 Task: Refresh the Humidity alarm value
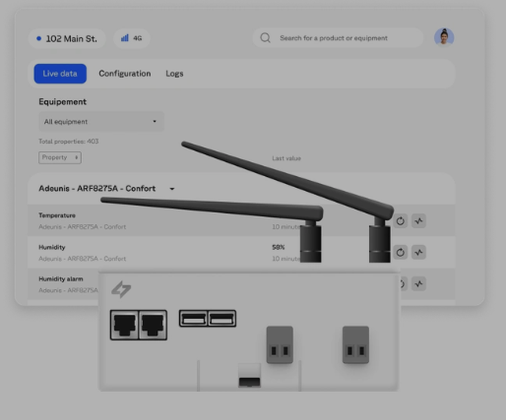(x=400, y=284)
